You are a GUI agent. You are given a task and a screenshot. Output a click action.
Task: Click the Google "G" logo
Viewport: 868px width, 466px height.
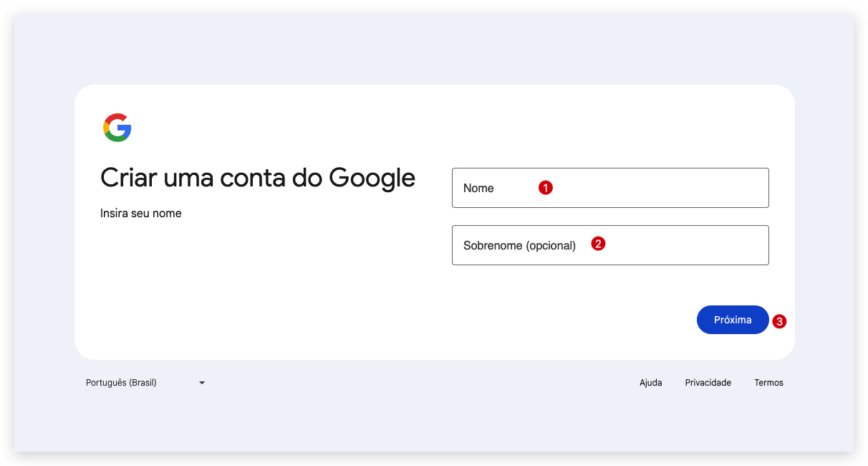[117, 128]
